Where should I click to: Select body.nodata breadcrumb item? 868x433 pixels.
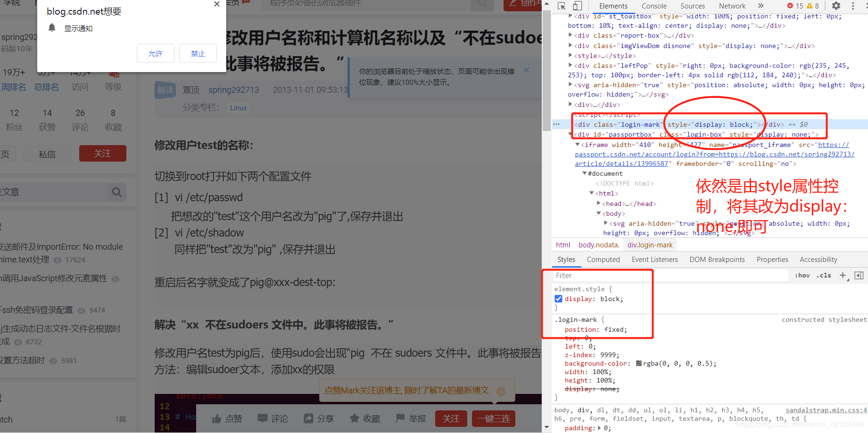tap(598, 245)
